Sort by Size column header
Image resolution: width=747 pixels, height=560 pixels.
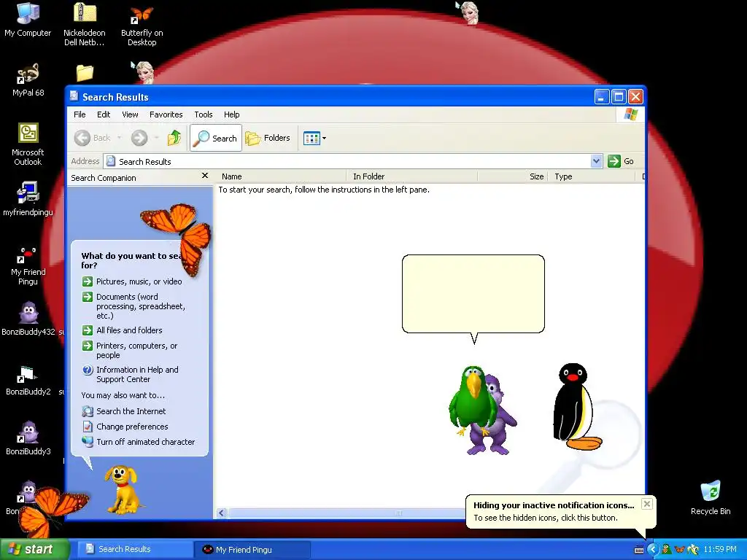tap(513, 176)
